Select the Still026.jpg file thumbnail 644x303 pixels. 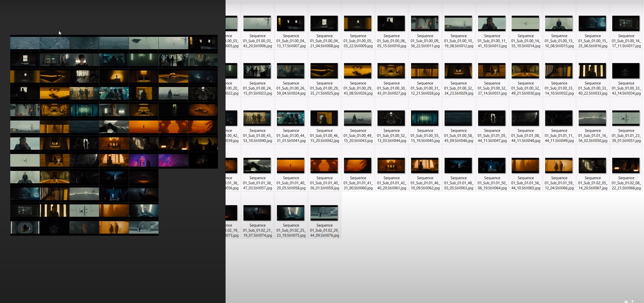pos(358,71)
